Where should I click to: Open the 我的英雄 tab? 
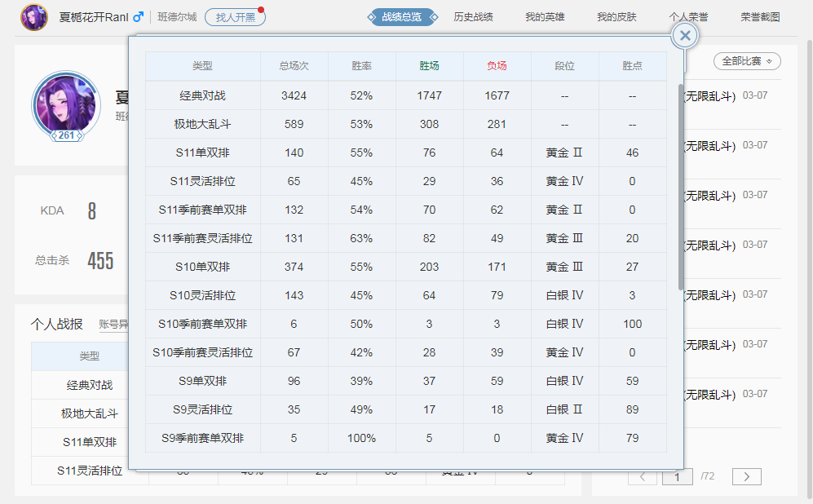tap(545, 17)
